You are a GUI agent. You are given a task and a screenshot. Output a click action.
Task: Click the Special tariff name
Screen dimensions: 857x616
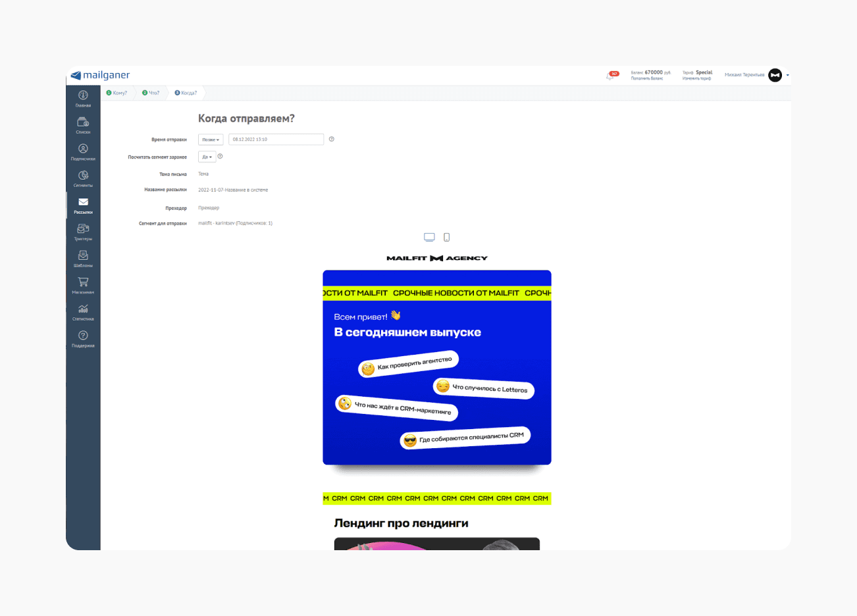pos(704,72)
